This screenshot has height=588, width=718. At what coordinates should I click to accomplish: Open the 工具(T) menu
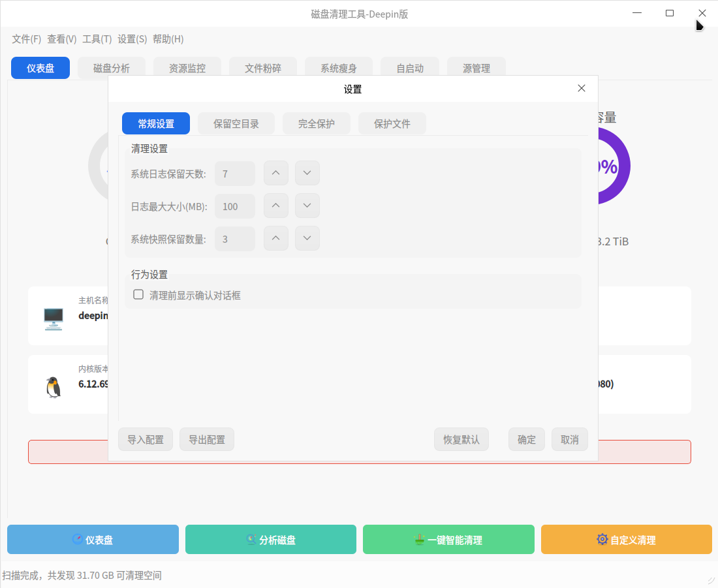[97, 39]
